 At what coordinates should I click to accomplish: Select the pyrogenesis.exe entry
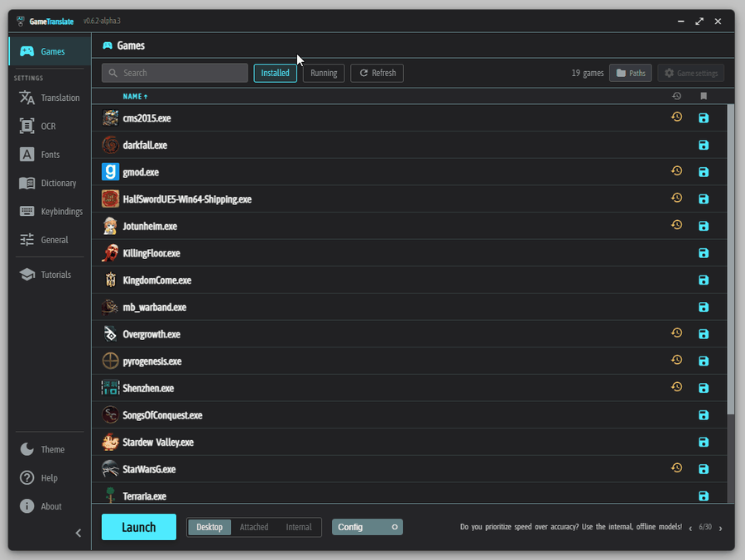[409, 361]
